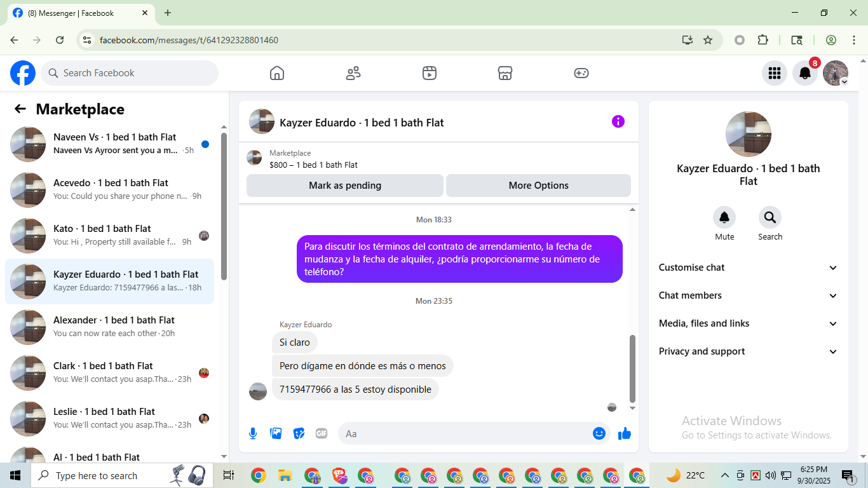The width and height of the screenshot is (868, 488).
Task: Open a new browser tab
Action: point(168,13)
